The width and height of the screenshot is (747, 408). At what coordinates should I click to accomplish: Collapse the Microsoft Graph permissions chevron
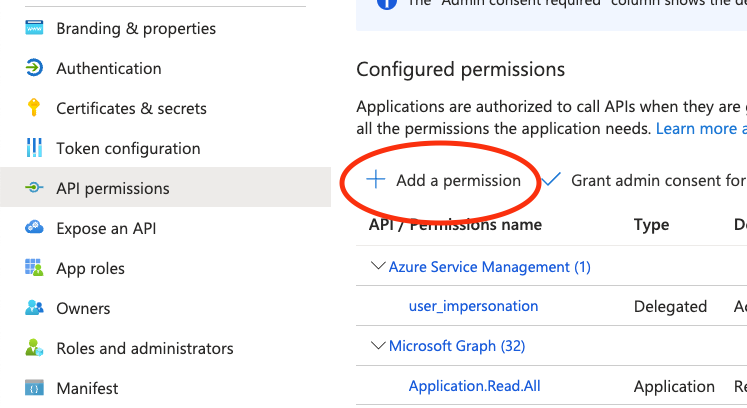pos(378,345)
